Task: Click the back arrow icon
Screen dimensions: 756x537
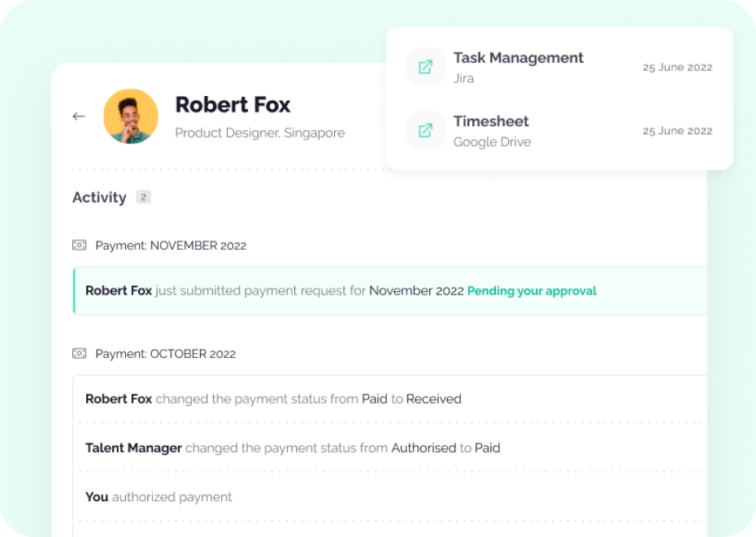Action: (x=79, y=116)
